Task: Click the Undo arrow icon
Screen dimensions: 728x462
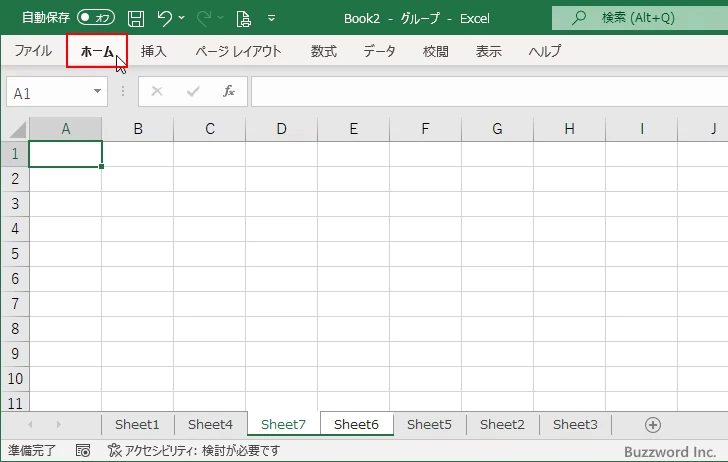Action: [x=164, y=18]
